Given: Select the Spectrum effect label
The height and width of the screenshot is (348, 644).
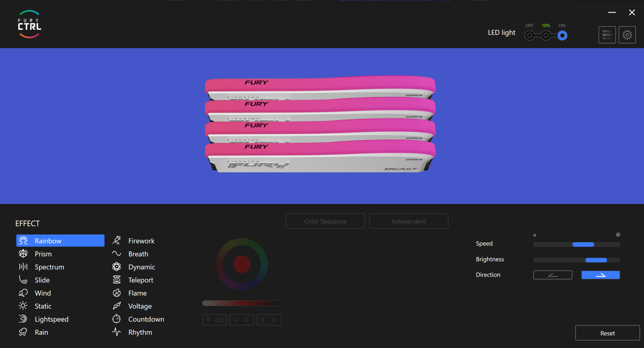Looking at the screenshot, I should pos(49,267).
